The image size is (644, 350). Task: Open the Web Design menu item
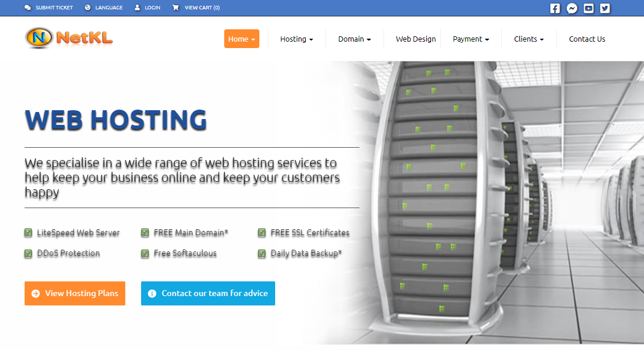[416, 39]
